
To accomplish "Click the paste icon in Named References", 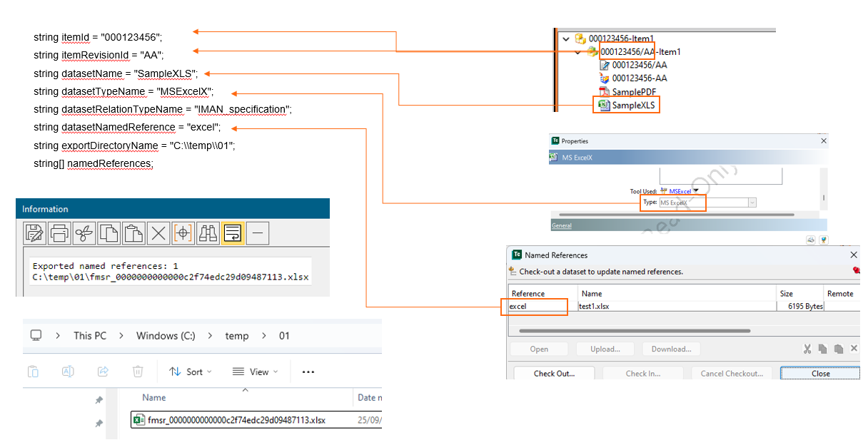I will tap(839, 349).
